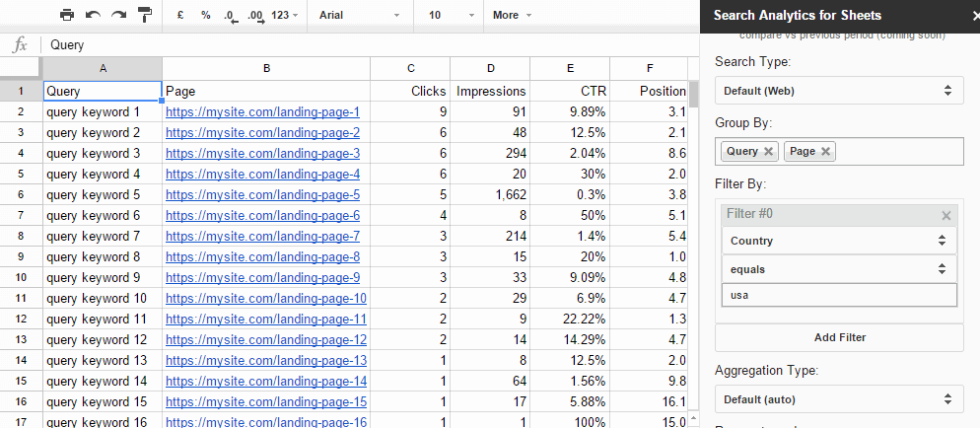This screenshot has width=980, height=428.
Task: Apply percent format
Action: [205, 16]
